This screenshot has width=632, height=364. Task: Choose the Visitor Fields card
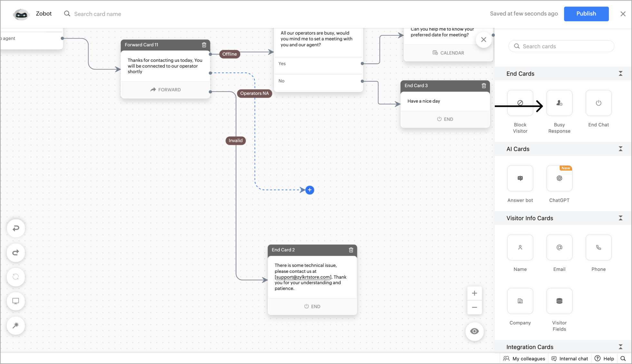click(x=559, y=301)
